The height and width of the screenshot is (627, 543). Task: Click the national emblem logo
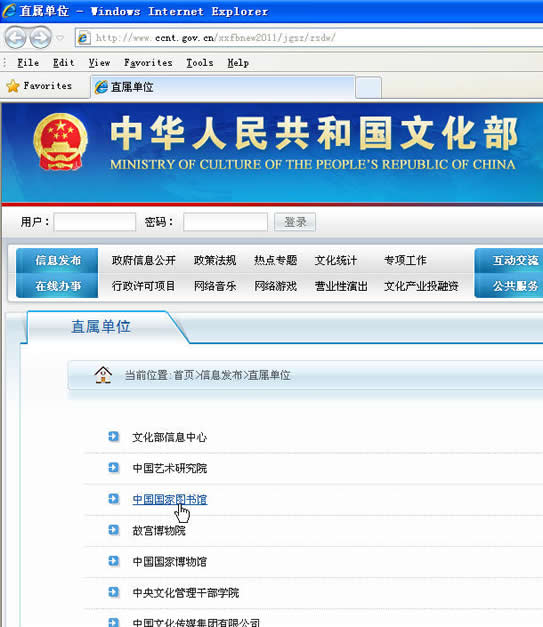[x=60, y=142]
